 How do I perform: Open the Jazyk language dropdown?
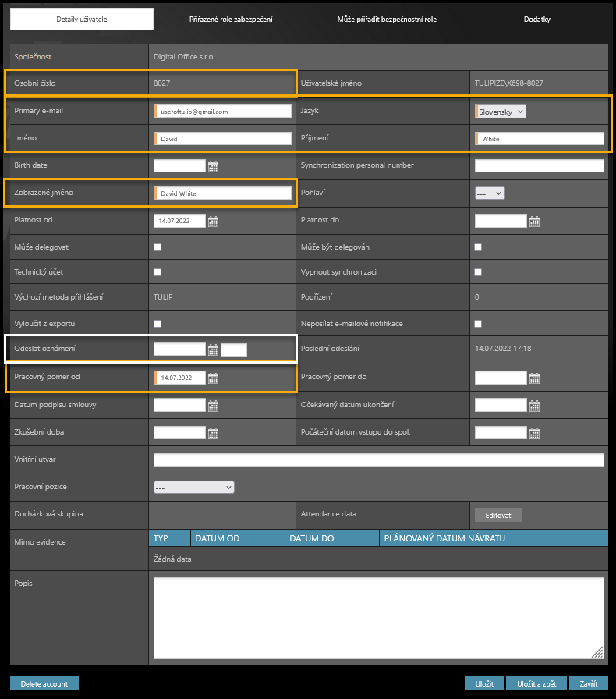point(501,112)
